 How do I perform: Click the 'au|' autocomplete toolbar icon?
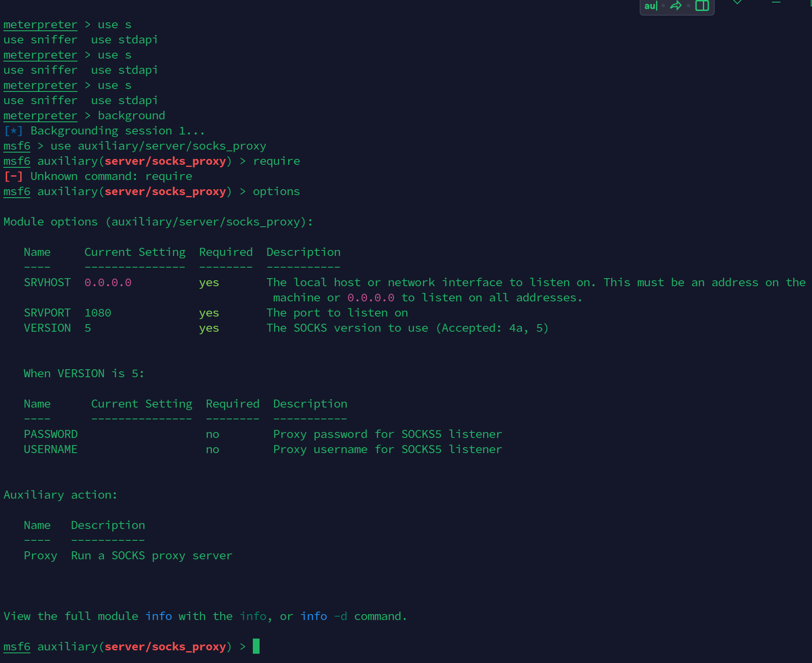pos(650,6)
